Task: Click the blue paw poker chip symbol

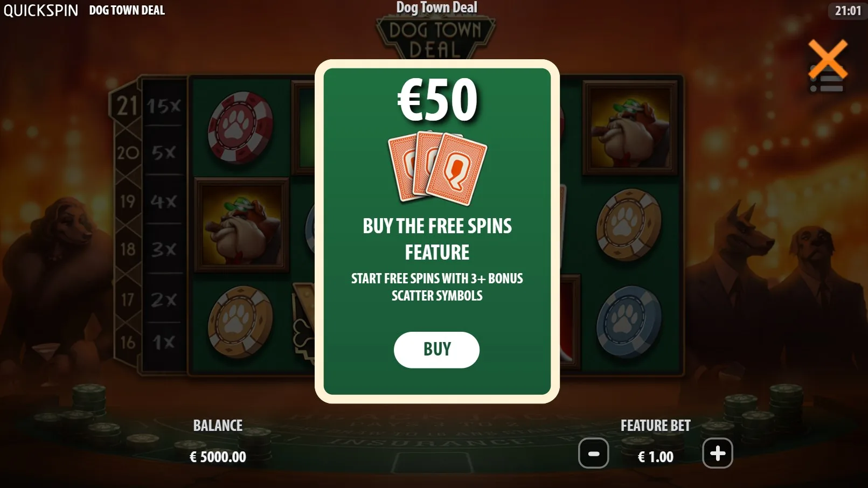Action: (x=629, y=323)
